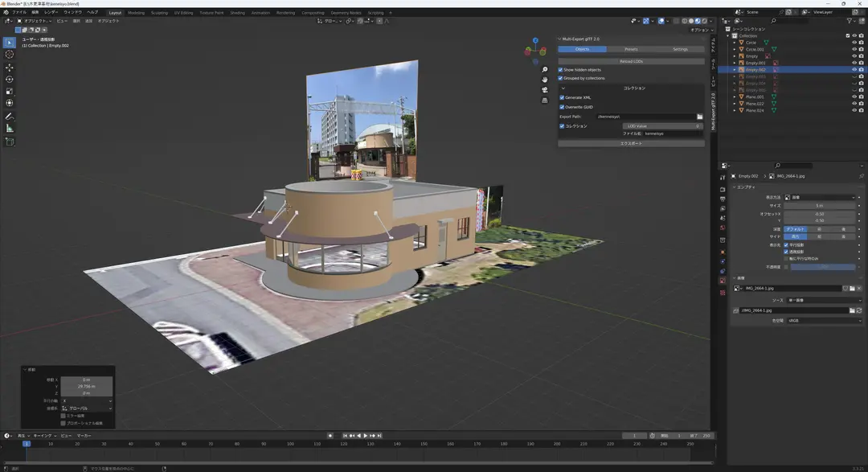Open the Texture properties tab (checker icon)
Screen dimensions: 868x472
(723, 293)
